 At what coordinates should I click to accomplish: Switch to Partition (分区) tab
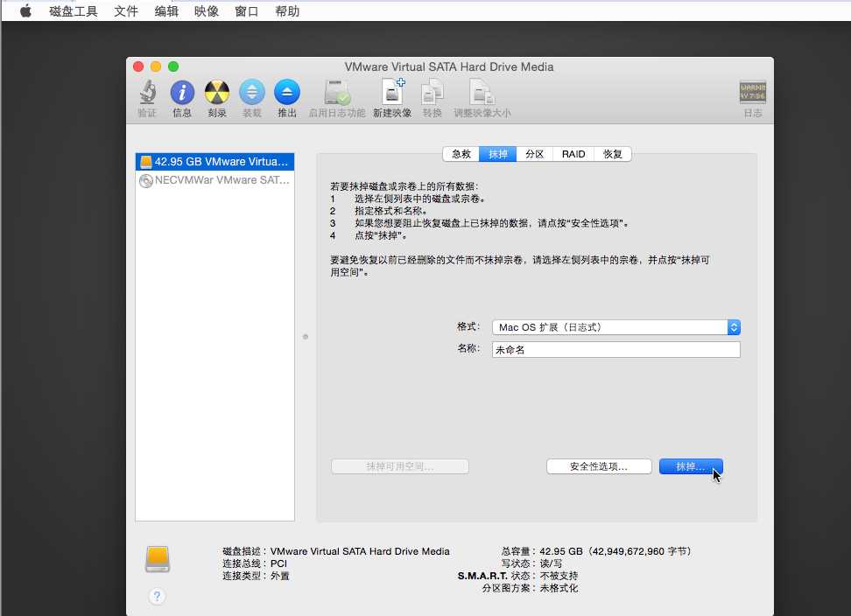coord(535,154)
